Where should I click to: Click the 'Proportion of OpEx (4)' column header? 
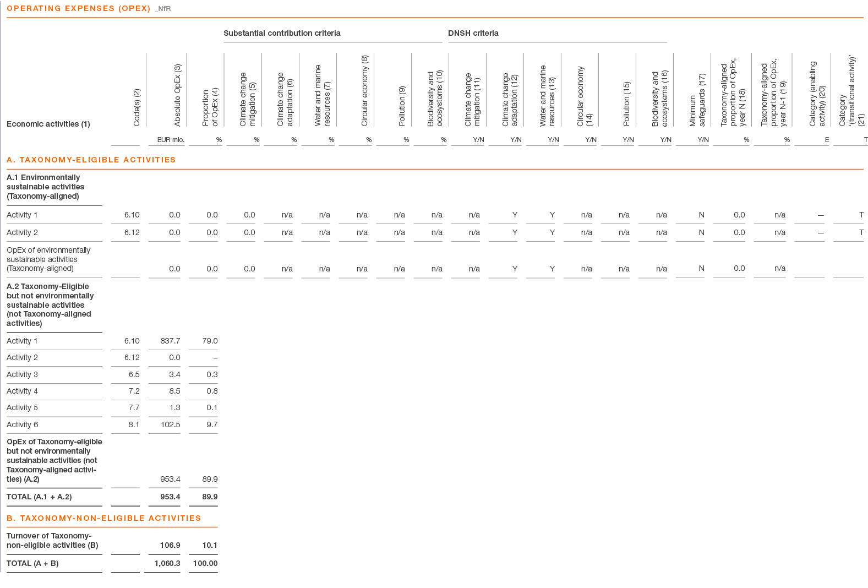pyautogui.click(x=210, y=107)
